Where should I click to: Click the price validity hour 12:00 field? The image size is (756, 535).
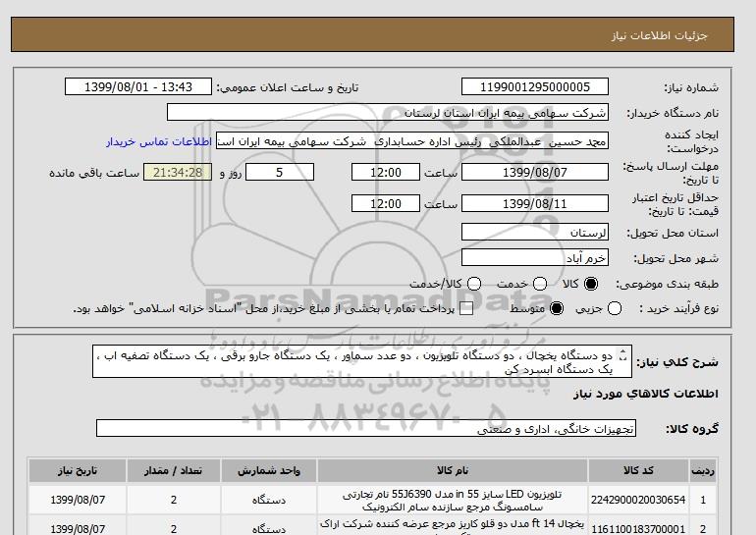[x=386, y=203]
